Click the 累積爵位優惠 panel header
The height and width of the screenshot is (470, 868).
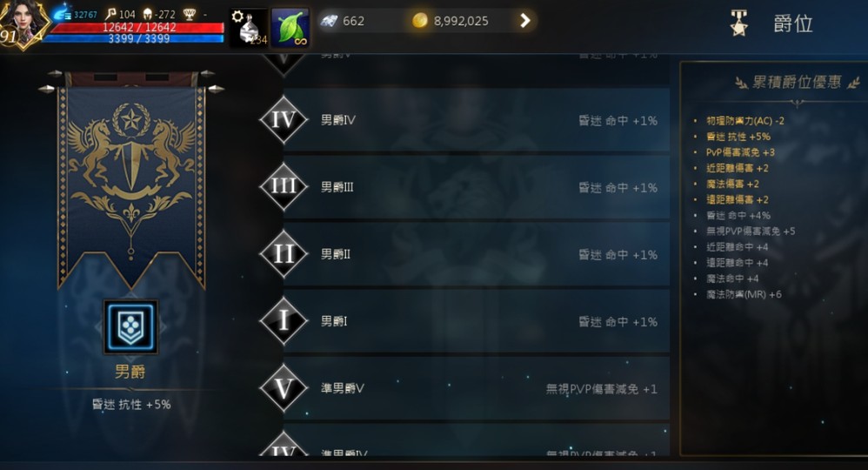click(797, 83)
